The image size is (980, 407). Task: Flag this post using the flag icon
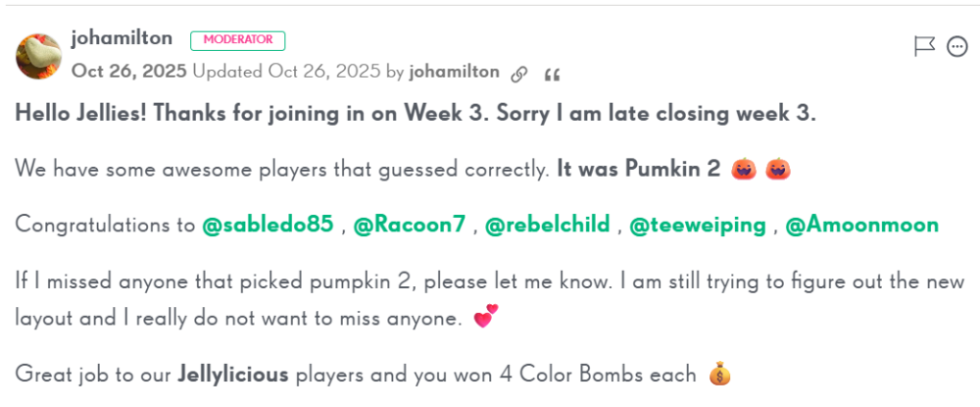[x=924, y=46]
